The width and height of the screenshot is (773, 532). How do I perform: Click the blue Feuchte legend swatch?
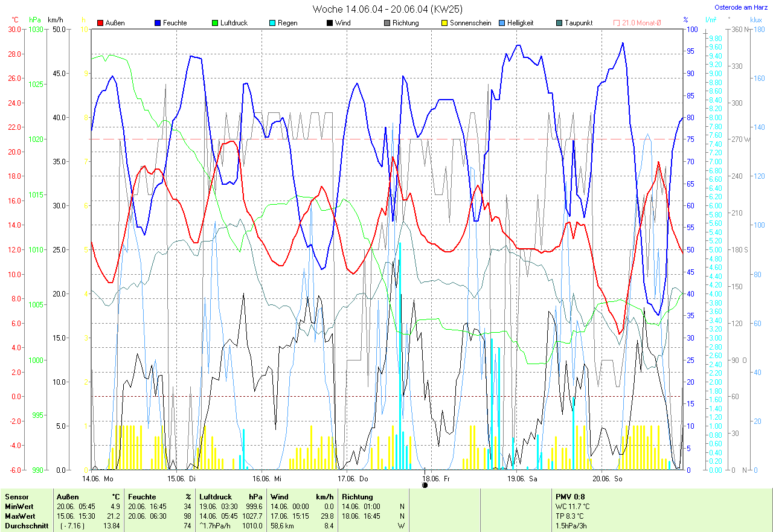pyautogui.click(x=158, y=23)
